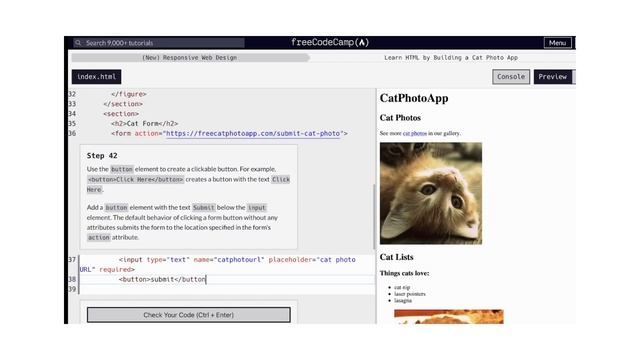Image resolution: width=640 pixels, height=360 pixels.
Task: Place cursor on empty line 39
Action: (227, 289)
